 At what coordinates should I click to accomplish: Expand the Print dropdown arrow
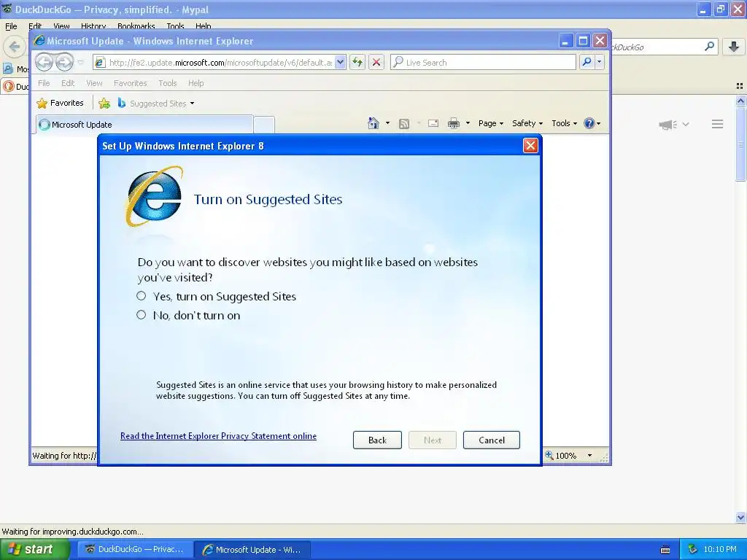[468, 123]
